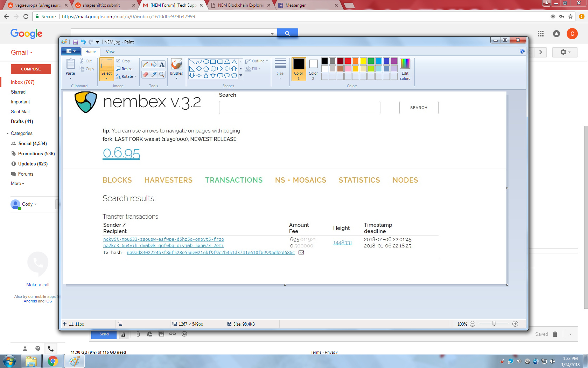Click the Paint help question mark icon
Image resolution: width=588 pixels, height=368 pixels.
(x=522, y=52)
